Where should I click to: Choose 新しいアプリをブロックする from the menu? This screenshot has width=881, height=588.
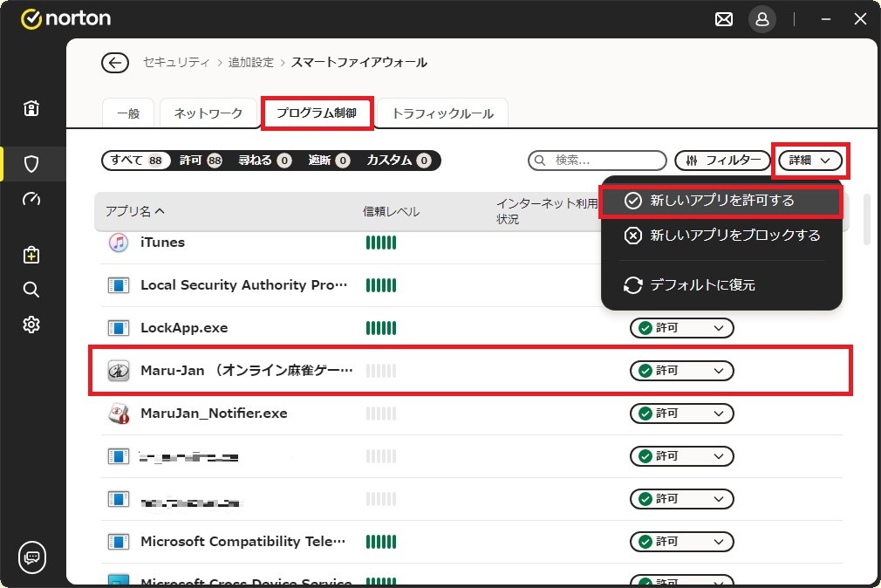[721, 235]
